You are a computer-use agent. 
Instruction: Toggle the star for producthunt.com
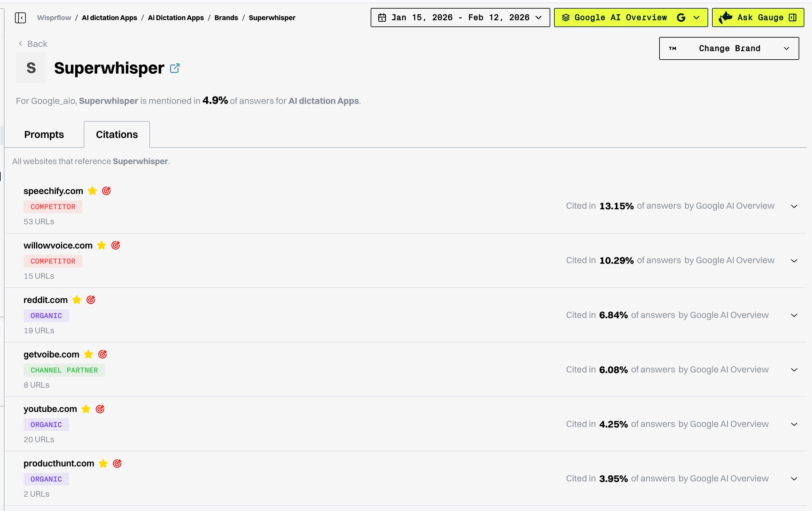pyautogui.click(x=103, y=464)
